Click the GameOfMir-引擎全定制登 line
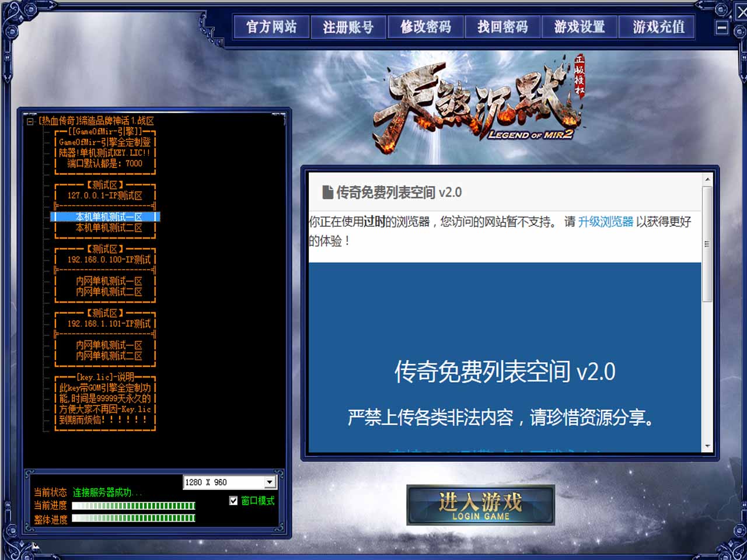This screenshot has width=747, height=560. 105,142
